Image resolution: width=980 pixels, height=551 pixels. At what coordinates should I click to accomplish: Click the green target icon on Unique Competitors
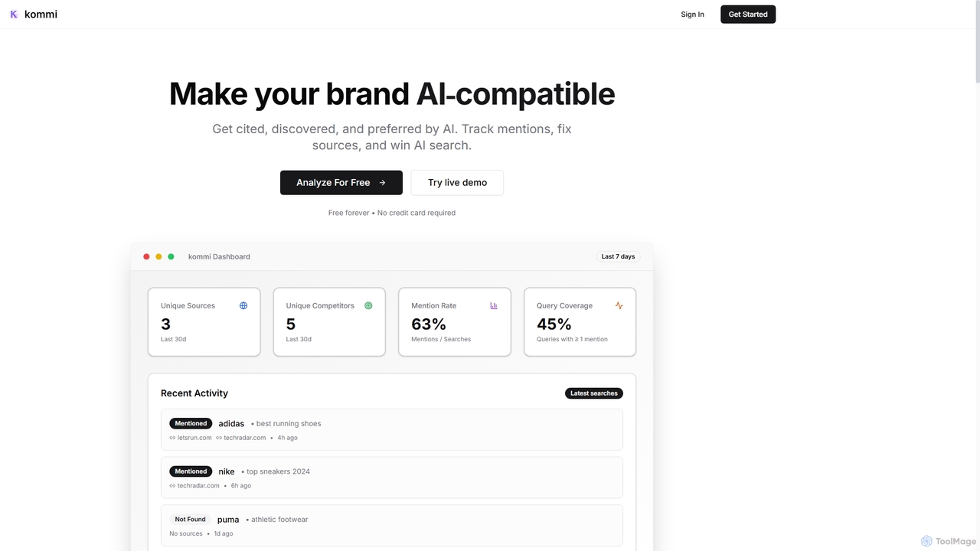pyautogui.click(x=368, y=305)
